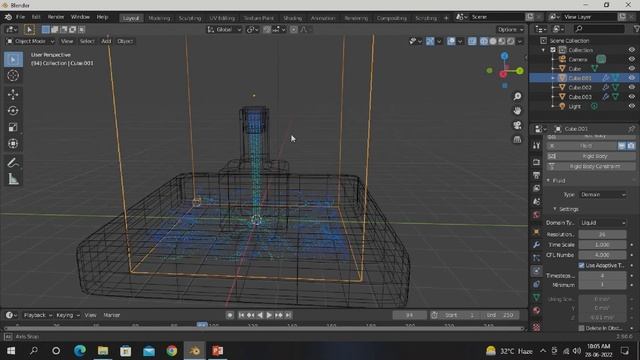Open Domain Type Liquid dropdown
Screen dimensions: 640x360
click(603, 223)
